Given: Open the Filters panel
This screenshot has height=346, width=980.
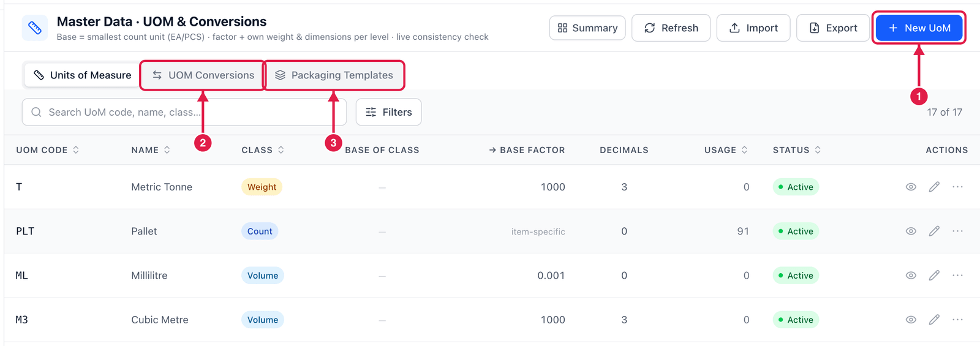Looking at the screenshot, I should (388, 112).
